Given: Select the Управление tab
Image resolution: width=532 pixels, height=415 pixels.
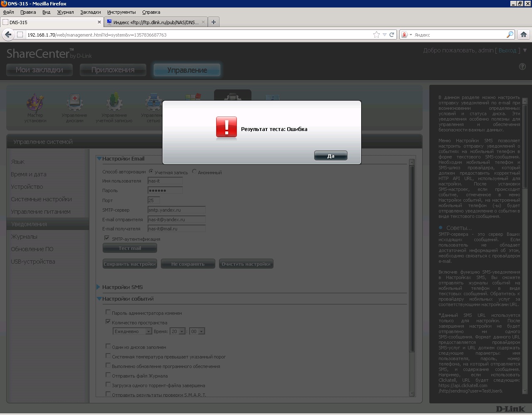Looking at the screenshot, I should point(187,70).
